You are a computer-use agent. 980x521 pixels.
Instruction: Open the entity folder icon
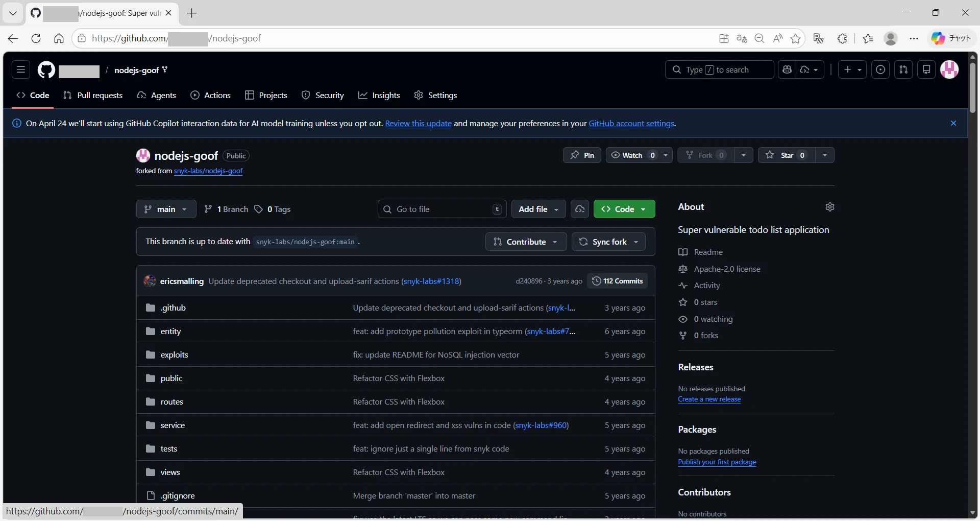click(x=151, y=331)
